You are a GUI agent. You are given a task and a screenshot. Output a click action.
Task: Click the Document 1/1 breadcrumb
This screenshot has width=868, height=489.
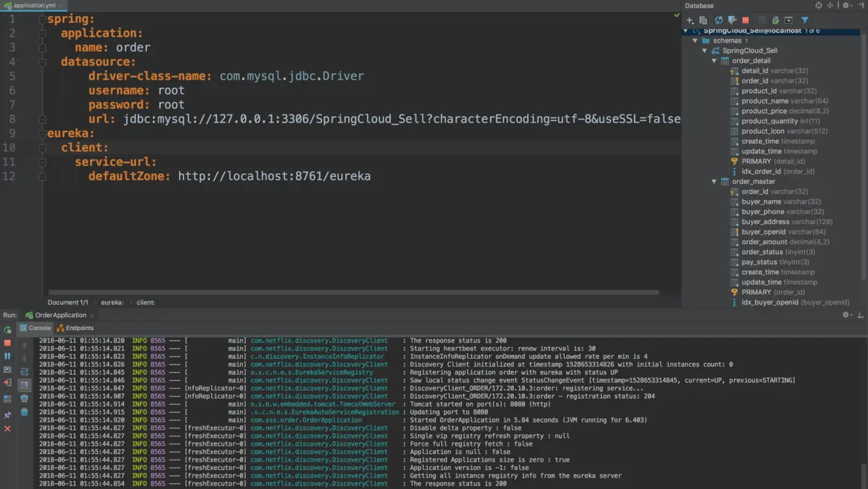[68, 302]
